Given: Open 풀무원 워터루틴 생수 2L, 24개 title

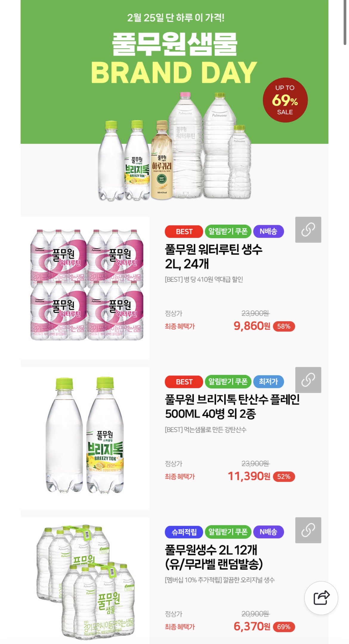Looking at the screenshot, I should [214, 256].
